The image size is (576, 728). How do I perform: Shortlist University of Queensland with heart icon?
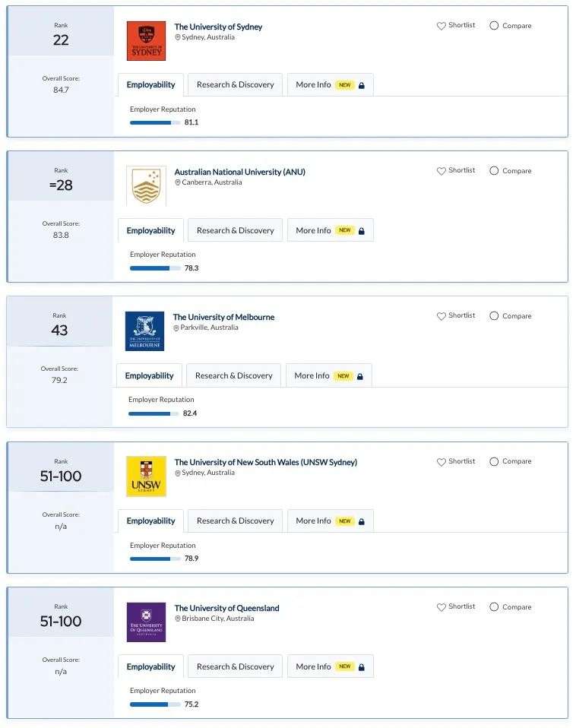[456, 607]
